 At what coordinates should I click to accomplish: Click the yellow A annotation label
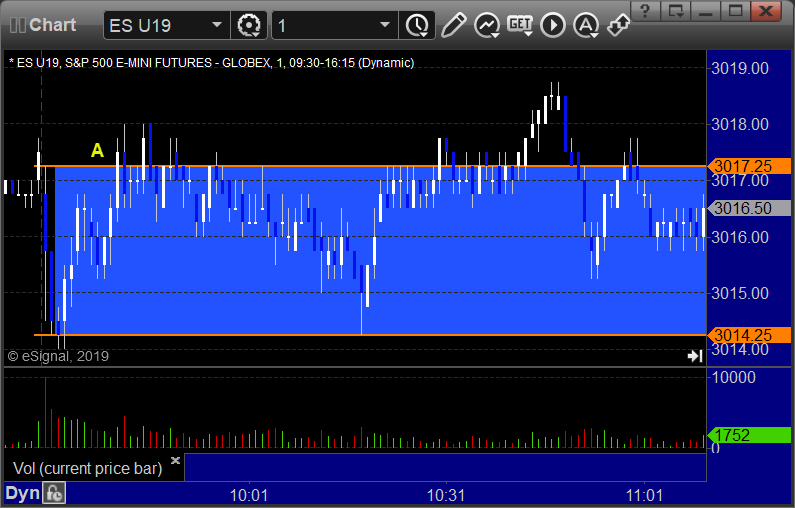click(97, 150)
